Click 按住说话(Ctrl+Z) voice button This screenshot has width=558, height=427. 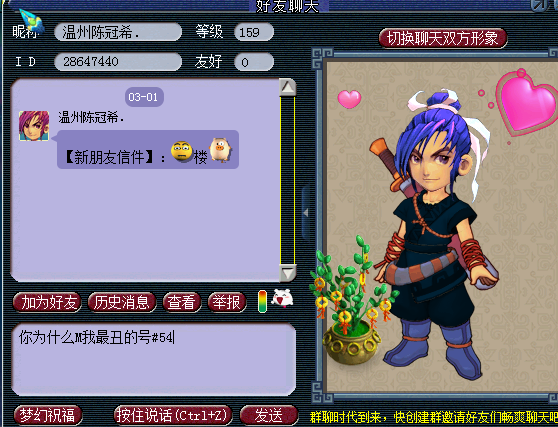click(173, 415)
